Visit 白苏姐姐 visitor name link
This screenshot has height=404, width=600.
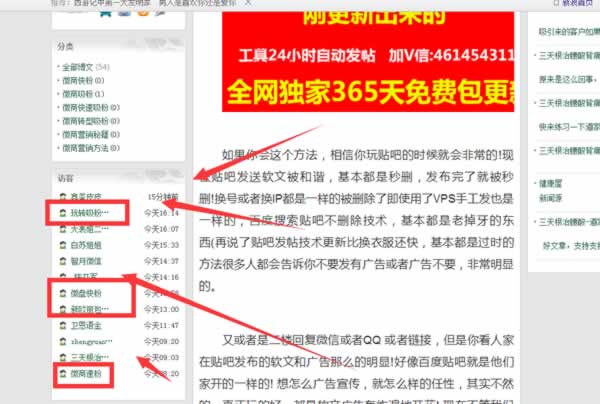tap(86, 245)
